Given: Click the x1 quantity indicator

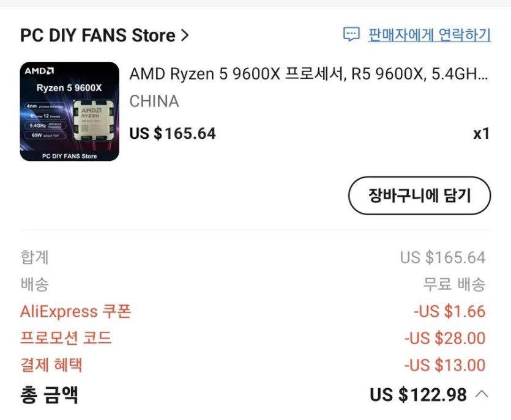Looking at the screenshot, I should (481, 133).
